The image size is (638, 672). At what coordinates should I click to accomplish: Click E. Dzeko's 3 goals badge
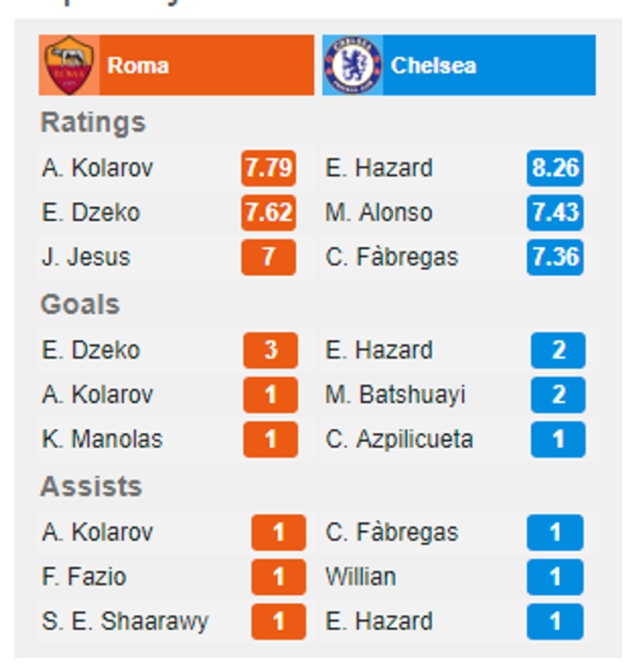coord(271,351)
